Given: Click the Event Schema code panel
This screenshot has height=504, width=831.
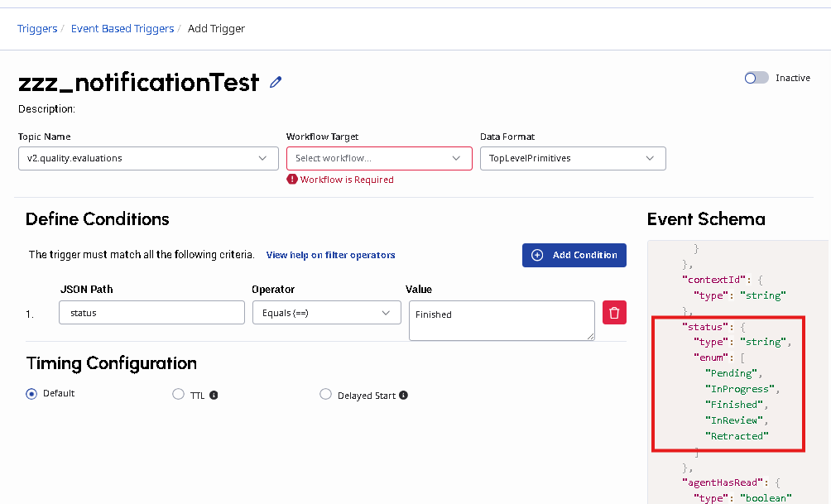Looking at the screenshot, I should pyautogui.click(x=737, y=372).
